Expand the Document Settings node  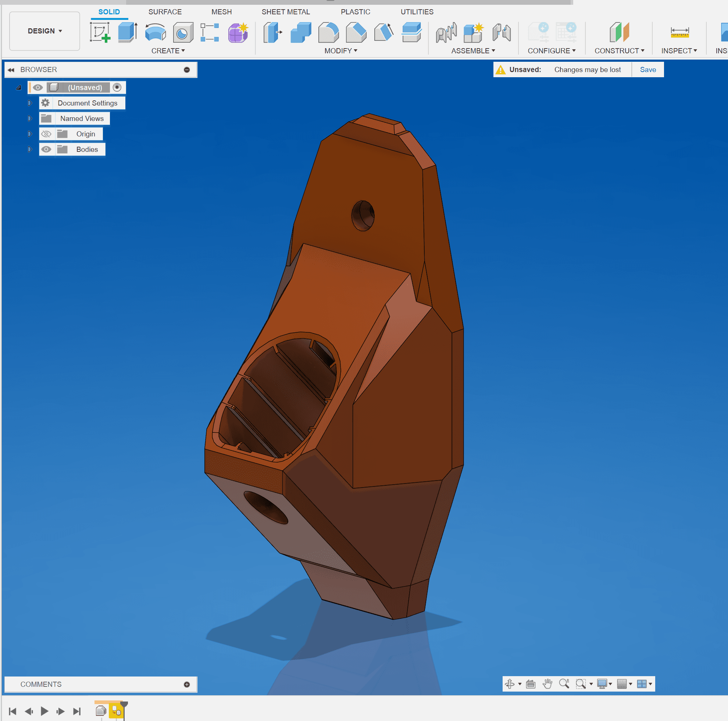[x=30, y=103]
